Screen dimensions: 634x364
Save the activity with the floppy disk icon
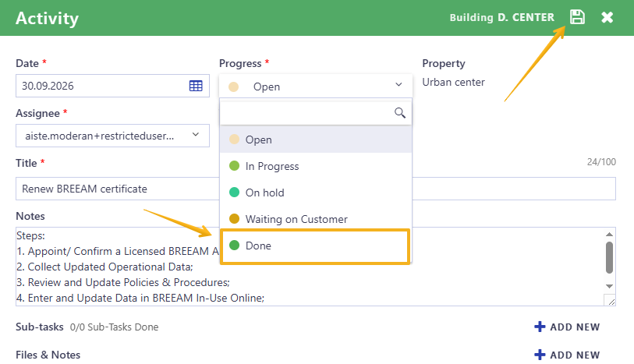[x=577, y=17]
